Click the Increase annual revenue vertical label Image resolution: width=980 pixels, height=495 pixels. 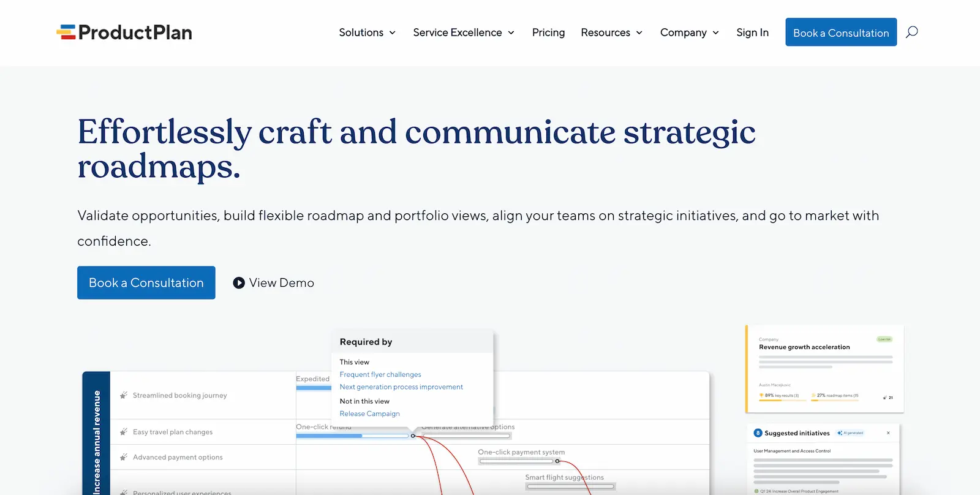pyautogui.click(x=96, y=442)
